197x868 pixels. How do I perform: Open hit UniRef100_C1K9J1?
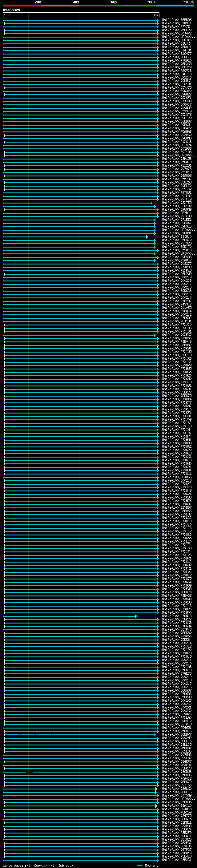coord(177,23)
